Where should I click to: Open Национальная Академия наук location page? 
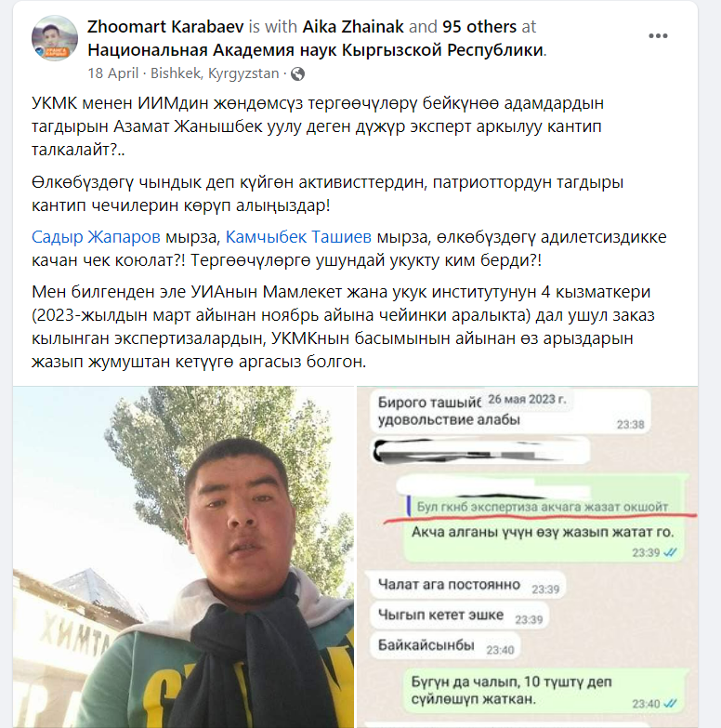[x=316, y=49]
